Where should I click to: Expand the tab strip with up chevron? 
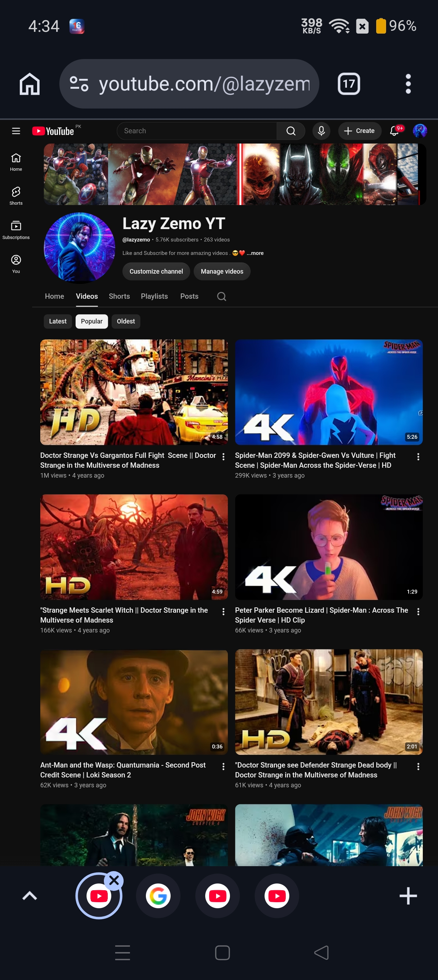pos(30,896)
